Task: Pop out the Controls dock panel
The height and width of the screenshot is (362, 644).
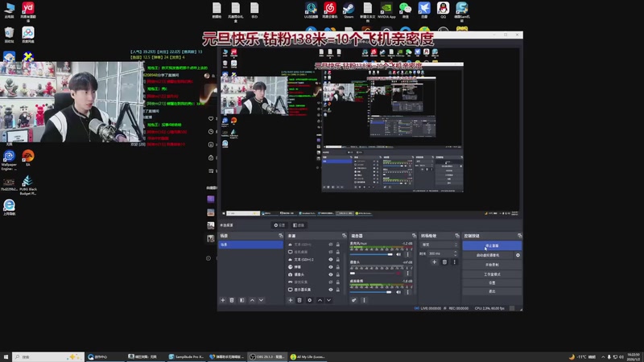Action: (x=519, y=236)
